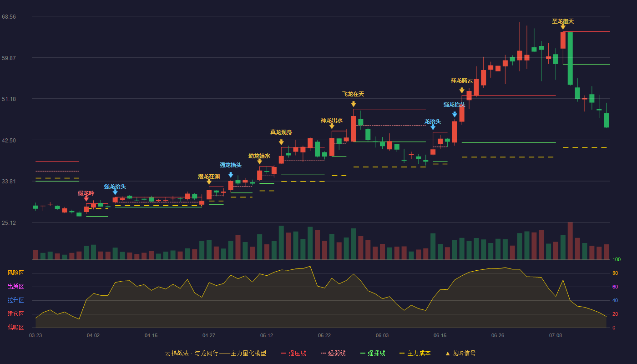The width and height of the screenshot is (637, 364).
Task: Toggle 主力成本 line in the legend
Action: point(415,353)
